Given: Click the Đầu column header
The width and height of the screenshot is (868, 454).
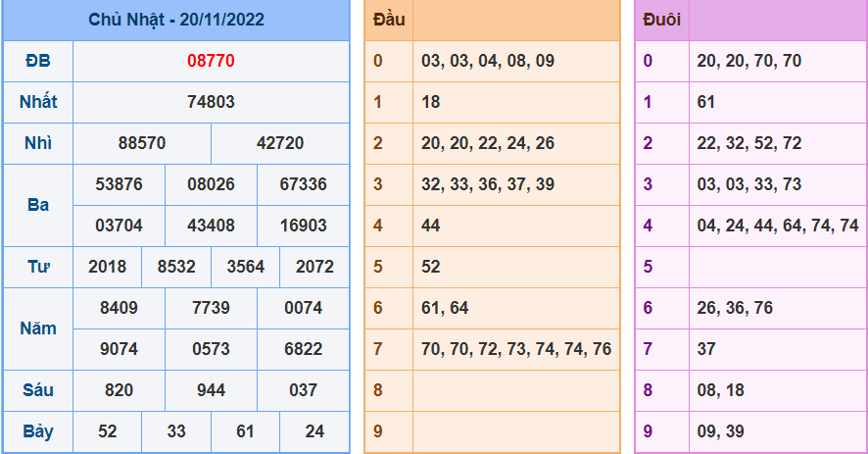Looking at the screenshot, I should point(389,20).
